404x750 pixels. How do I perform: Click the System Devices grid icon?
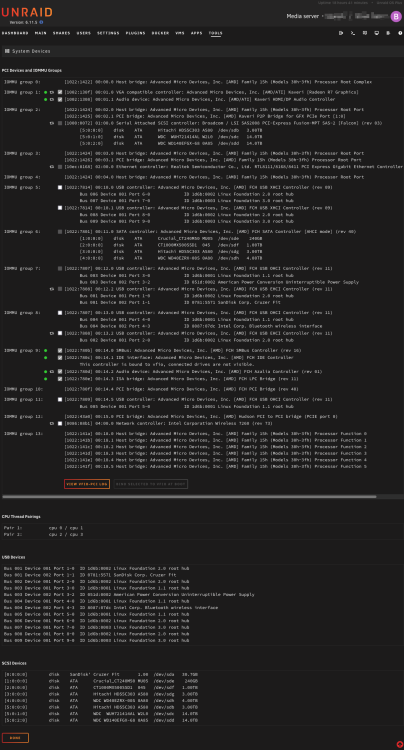point(7,51)
